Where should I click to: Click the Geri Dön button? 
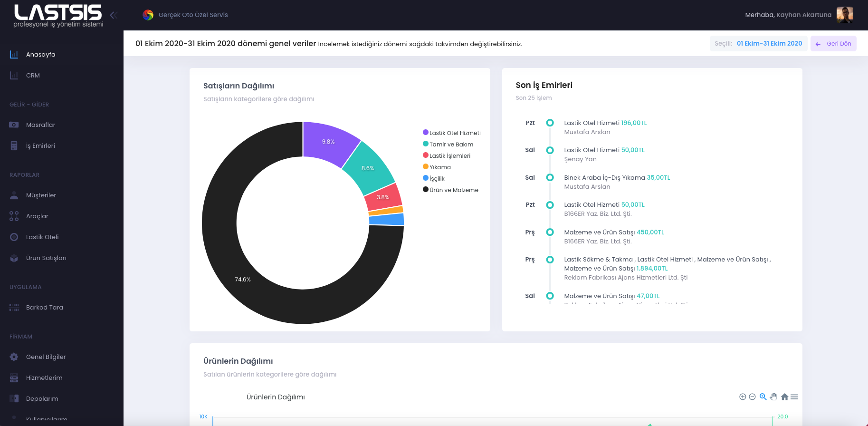[x=833, y=43]
